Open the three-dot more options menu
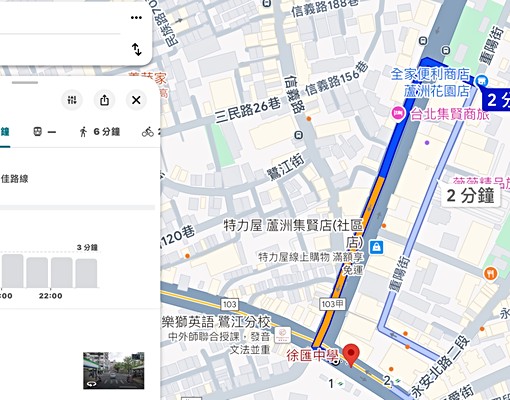The image size is (510, 400). [x=136, y=18]
